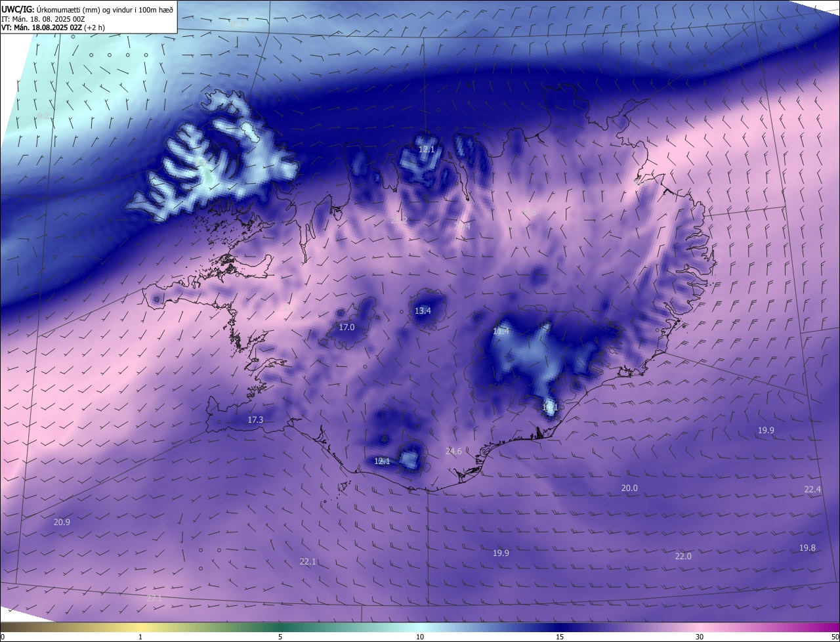Click the 20.9 value on the map
This screenshot has width=840, height=642.
click(62, 522)
